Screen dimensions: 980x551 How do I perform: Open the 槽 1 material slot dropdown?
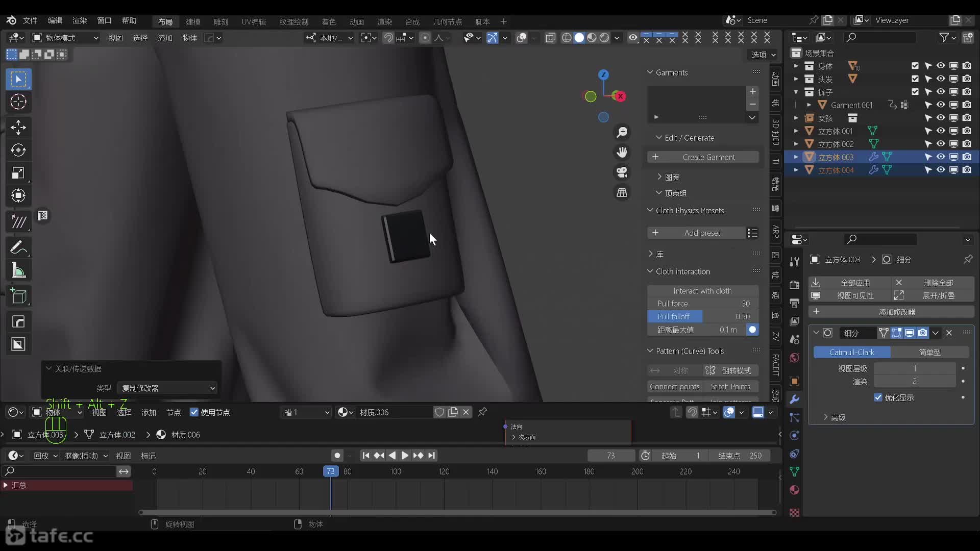(x=307, y=412)
